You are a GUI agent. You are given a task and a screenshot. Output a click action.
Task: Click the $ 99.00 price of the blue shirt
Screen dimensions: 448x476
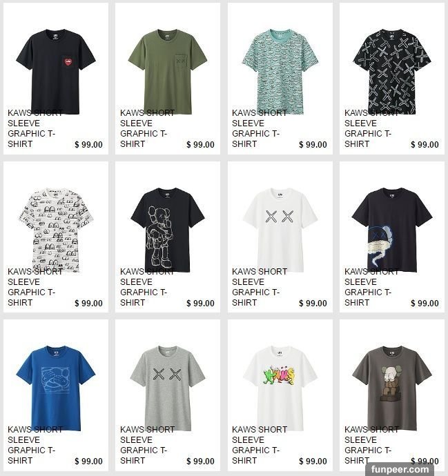point(88,462)
